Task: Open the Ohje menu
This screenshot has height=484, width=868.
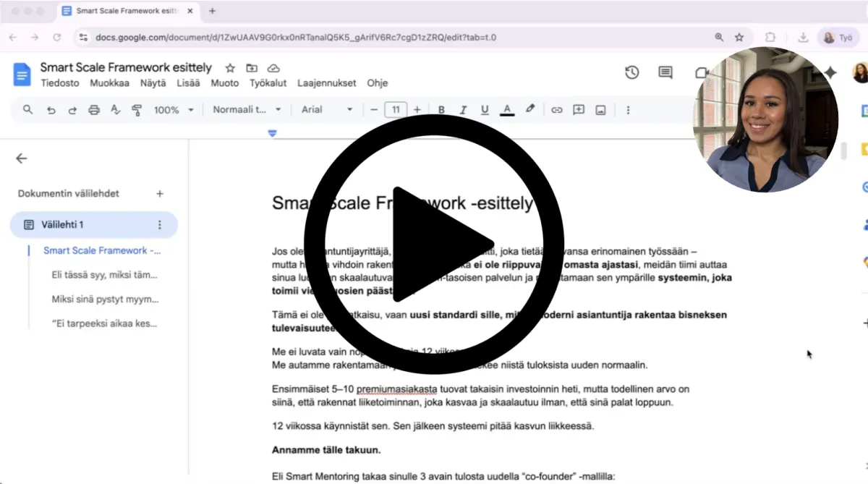Action: click(x=378, y=83)
